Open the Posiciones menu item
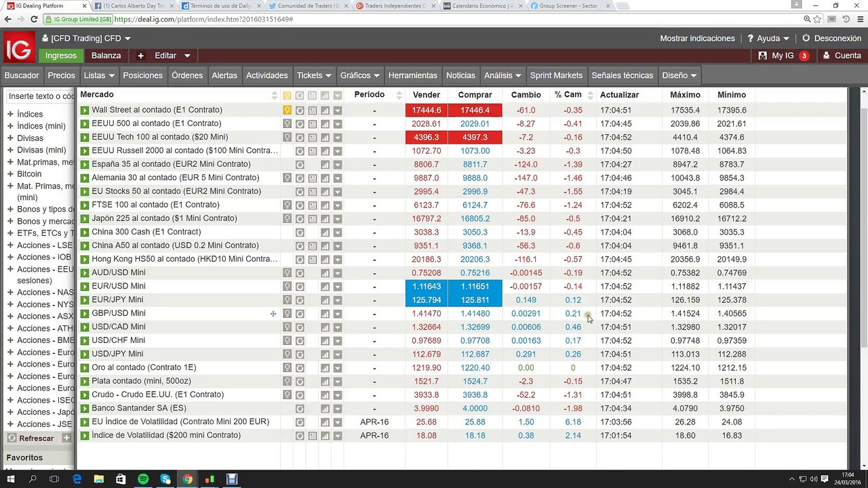This screenshot has width=868, height=488. 143,75
